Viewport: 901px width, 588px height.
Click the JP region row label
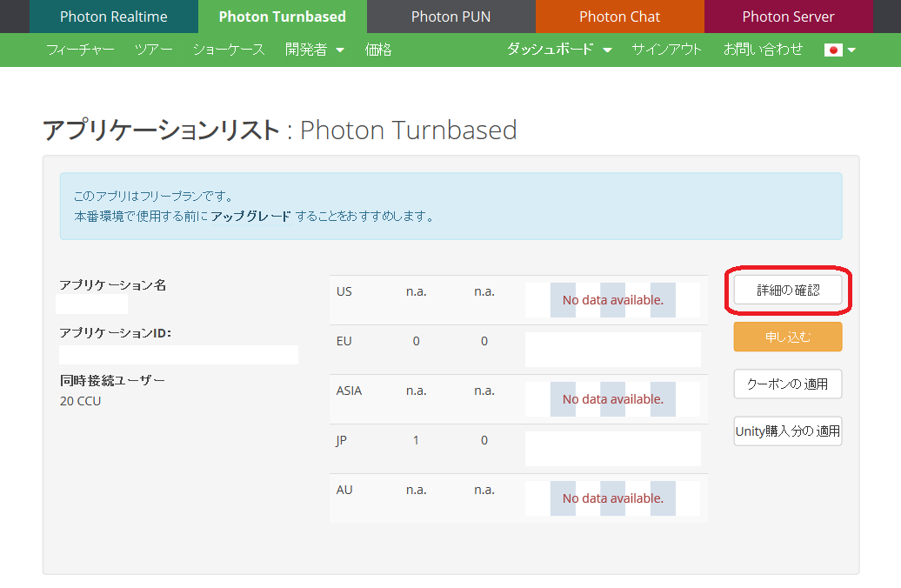click(x=341, y=440)
